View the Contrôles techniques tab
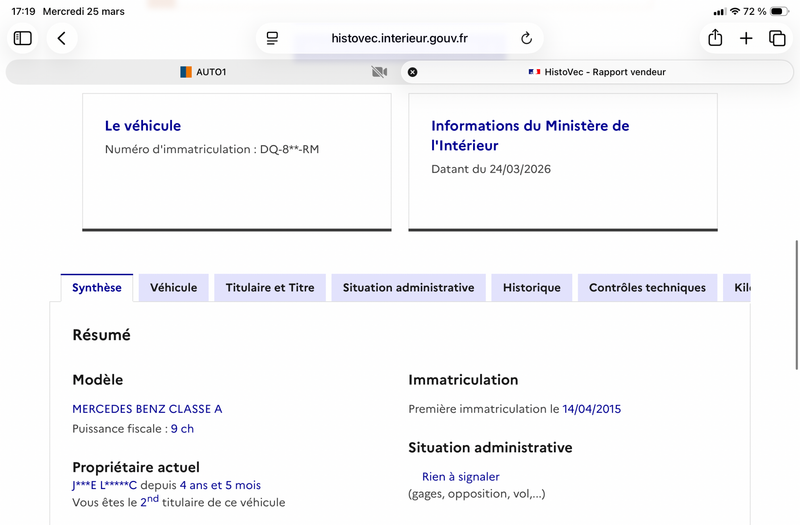Viewport: 800px width, 525px height. [x=647, y=288]
